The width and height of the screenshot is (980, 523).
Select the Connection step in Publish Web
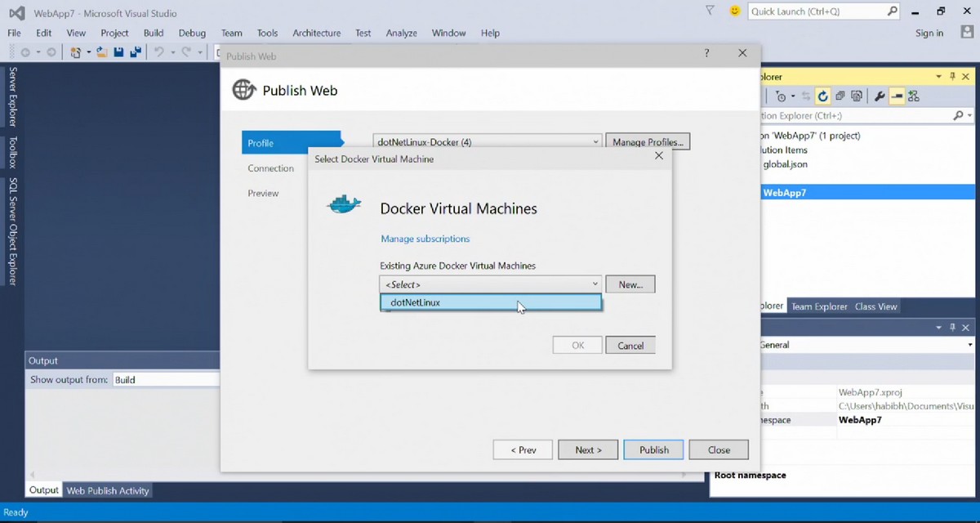click(271, 168)
